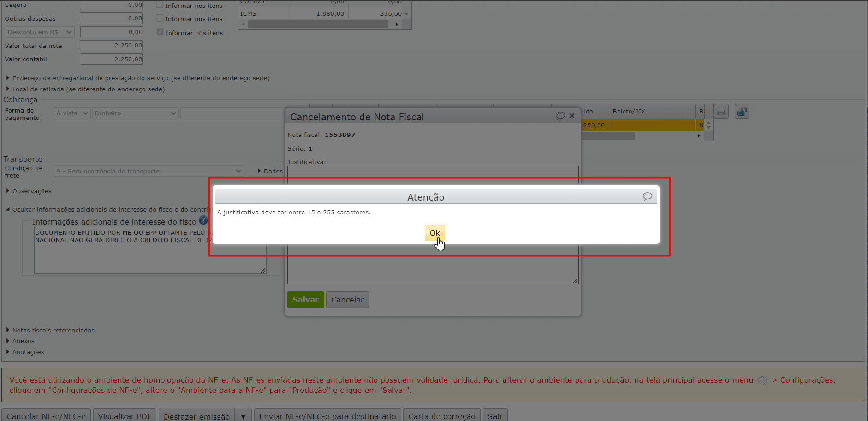Click Cancelar in cancellation dialog
The image size is (868, 421).
[347, 300]
